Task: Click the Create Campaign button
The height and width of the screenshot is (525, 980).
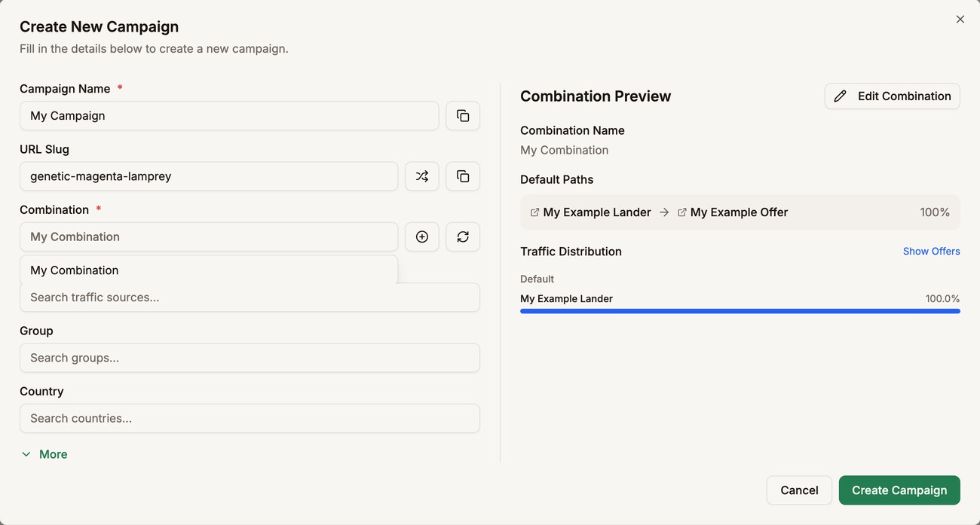Action: pos(899,490)
